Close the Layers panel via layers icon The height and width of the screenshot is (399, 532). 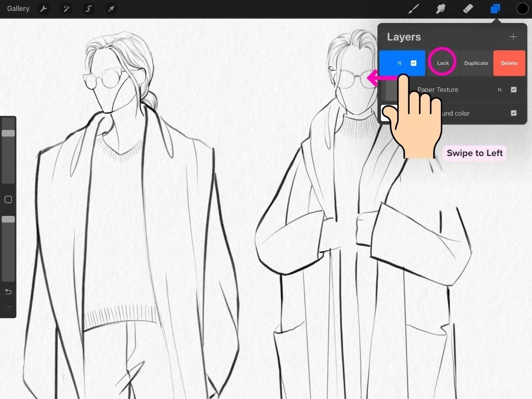495,9
